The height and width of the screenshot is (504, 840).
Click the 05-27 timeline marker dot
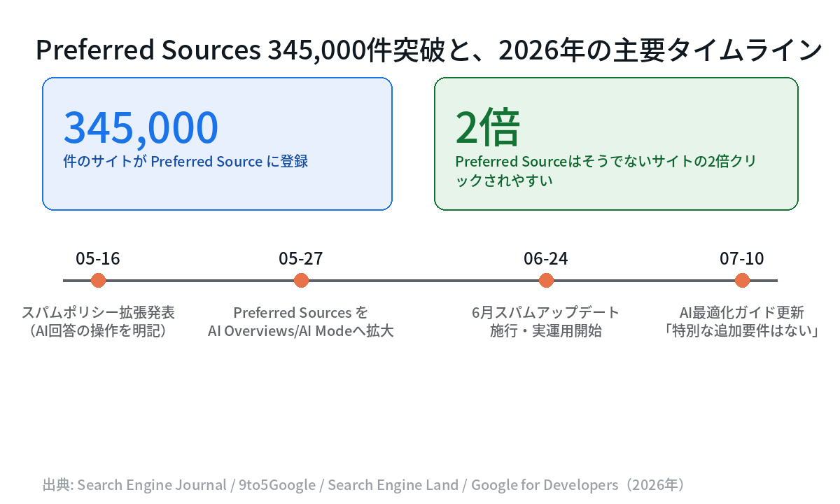click(301, 281)
